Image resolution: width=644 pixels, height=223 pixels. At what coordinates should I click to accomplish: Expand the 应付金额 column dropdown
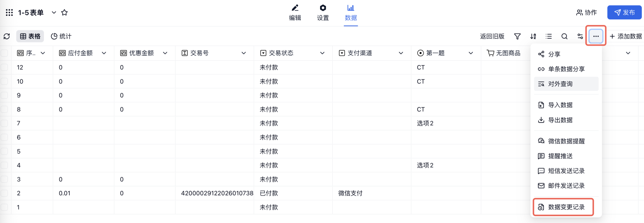104,53
